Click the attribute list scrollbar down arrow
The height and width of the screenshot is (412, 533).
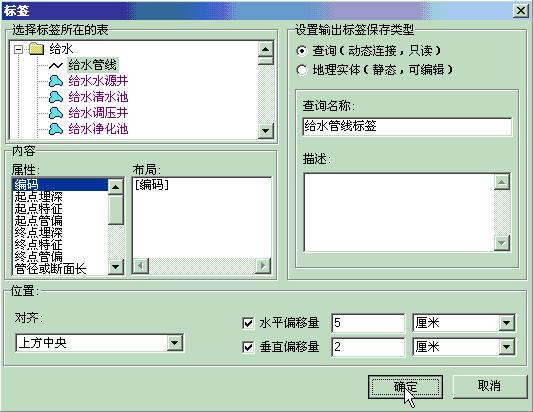[x=116, y=267]
